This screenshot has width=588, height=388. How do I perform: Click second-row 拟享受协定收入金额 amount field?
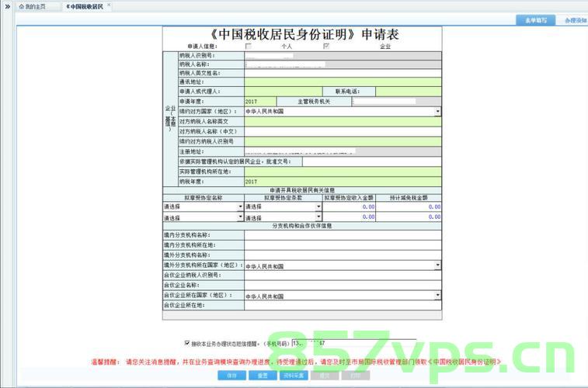pyautogui.click(x=349, y=217)
